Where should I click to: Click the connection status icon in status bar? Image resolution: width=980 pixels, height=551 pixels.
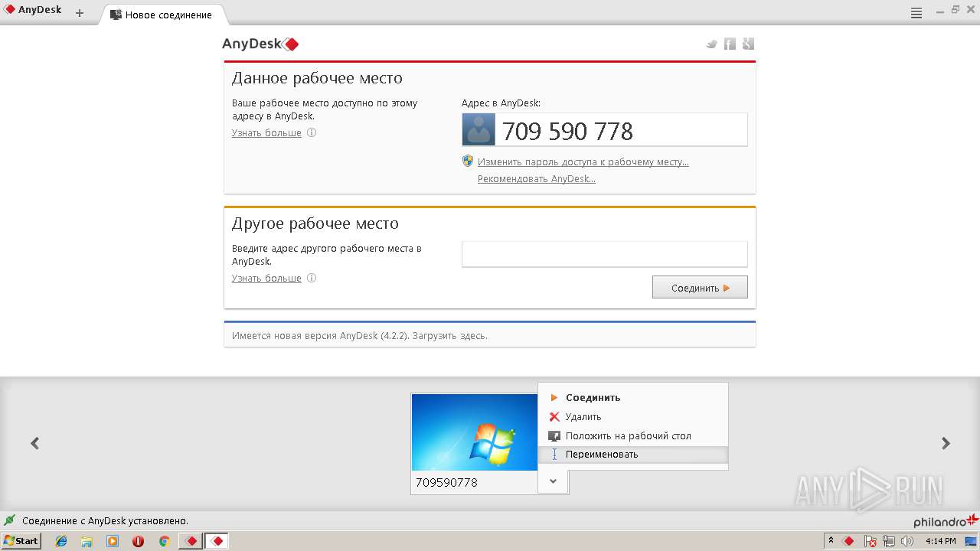pos(9,520)
